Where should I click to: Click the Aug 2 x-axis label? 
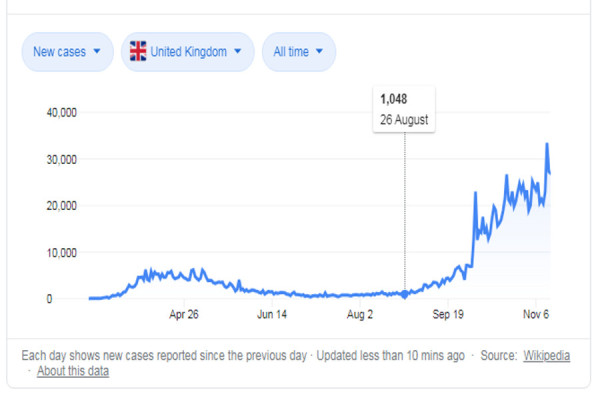tap(360, 315)
